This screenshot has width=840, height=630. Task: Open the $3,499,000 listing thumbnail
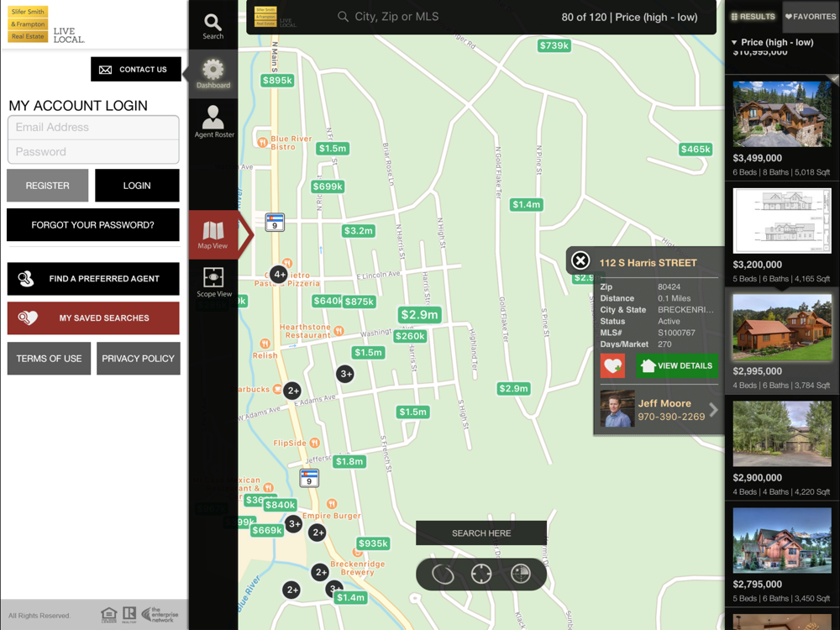781,114
